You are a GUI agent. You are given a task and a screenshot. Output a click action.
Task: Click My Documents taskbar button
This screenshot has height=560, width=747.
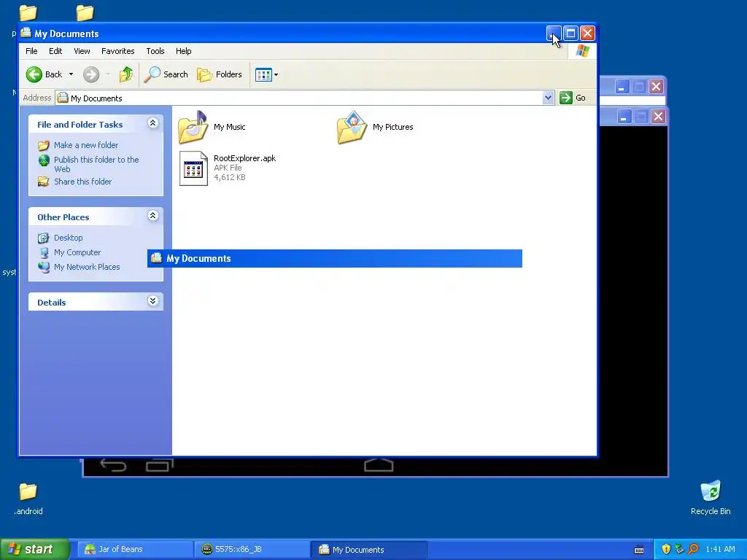369,550
